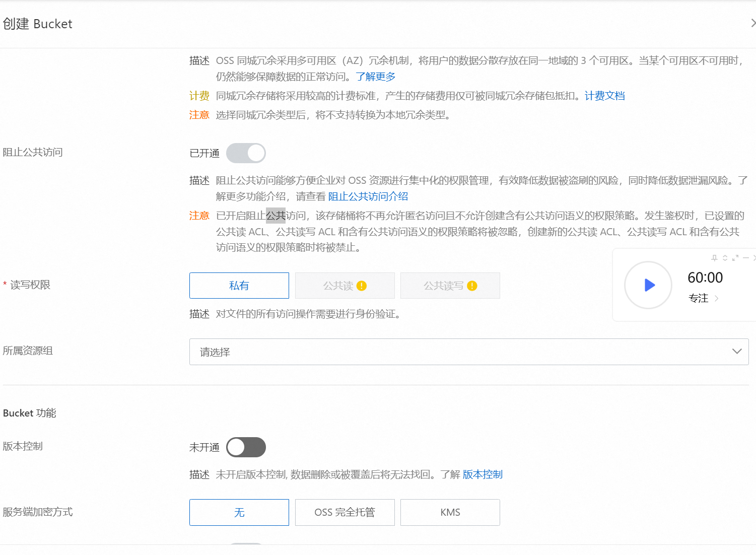Open the 了解更多 link

click(375, 77)
